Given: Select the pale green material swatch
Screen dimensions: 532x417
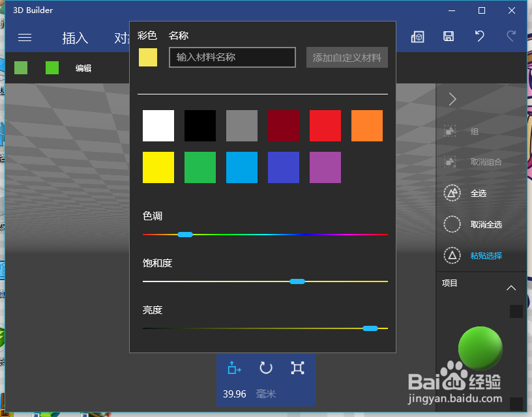Looking at the screenshot, I should coord(21,68).
